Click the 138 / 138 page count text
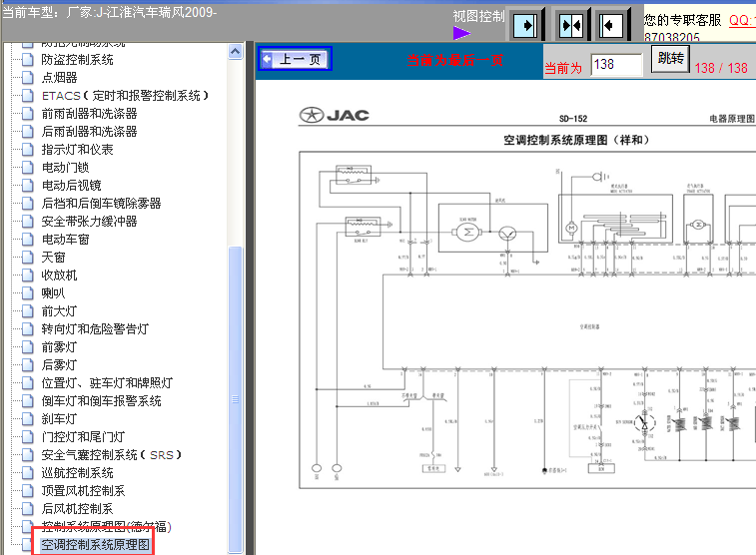 point(721,68)
